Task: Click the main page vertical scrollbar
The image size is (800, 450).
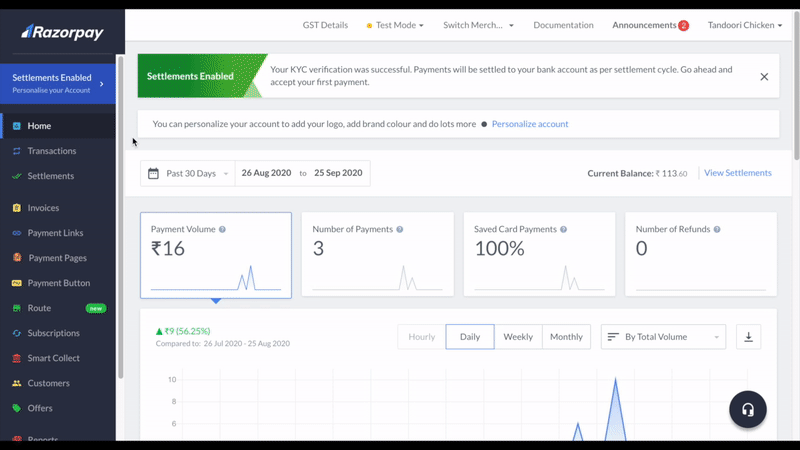Action: pos(796,87)
